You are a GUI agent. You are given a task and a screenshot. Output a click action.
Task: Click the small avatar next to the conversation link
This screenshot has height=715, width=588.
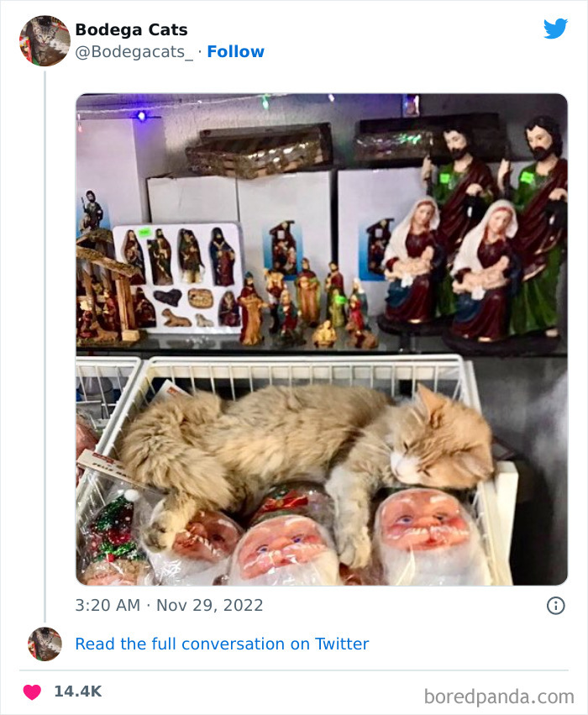click(x=44, y=644)
